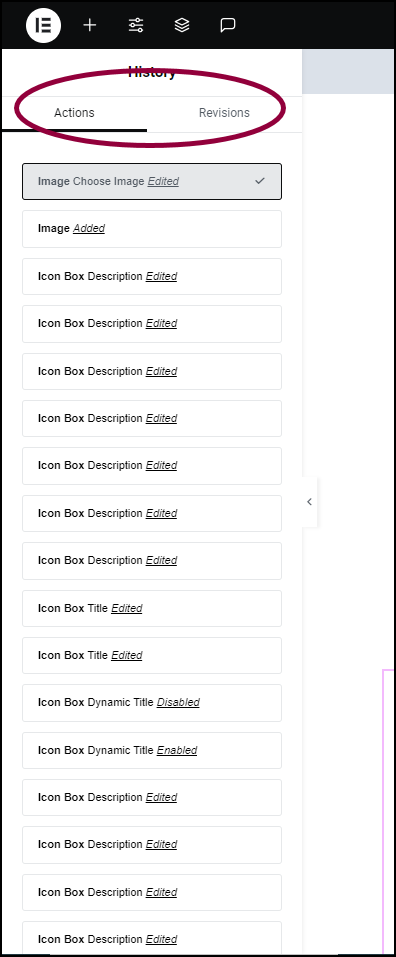The width and height of the screenshot is (396, 957).
Task: Open Site Settings sliders icon
Action: coord(135,25)
